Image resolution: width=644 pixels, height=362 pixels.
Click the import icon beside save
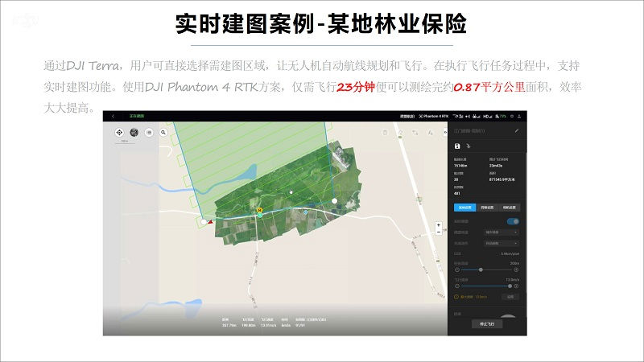(469, 146)
